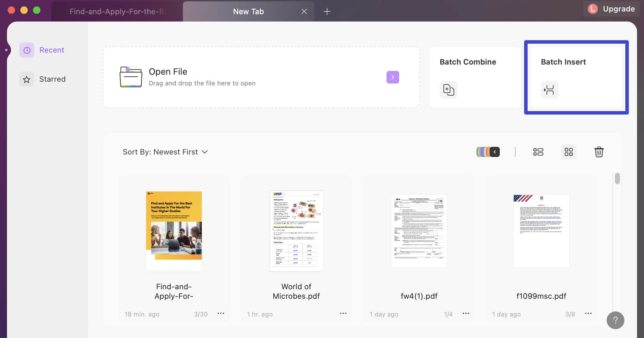The width and height of the screenshot is (644, 338).
Task: Open the Batch Insert tool icon
Action: 549,90
